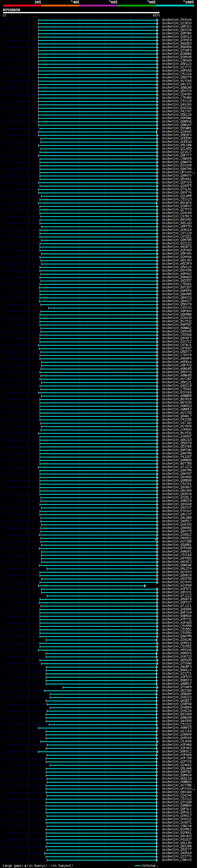Select hit label UniRef100_B8Q9D3
Screen dimensions: 197x868
click(176, 43)
